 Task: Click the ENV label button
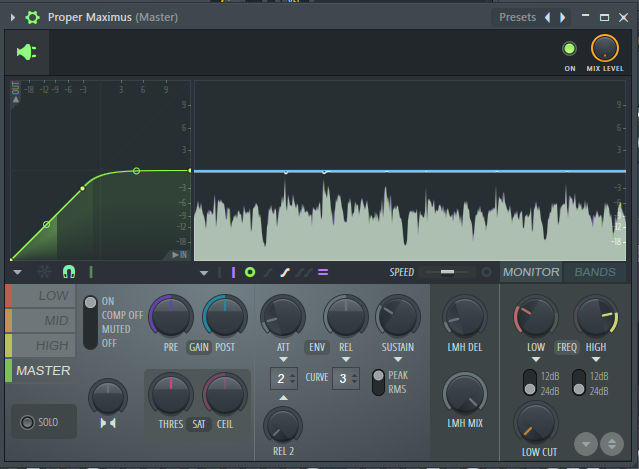[x=317, y=347]
